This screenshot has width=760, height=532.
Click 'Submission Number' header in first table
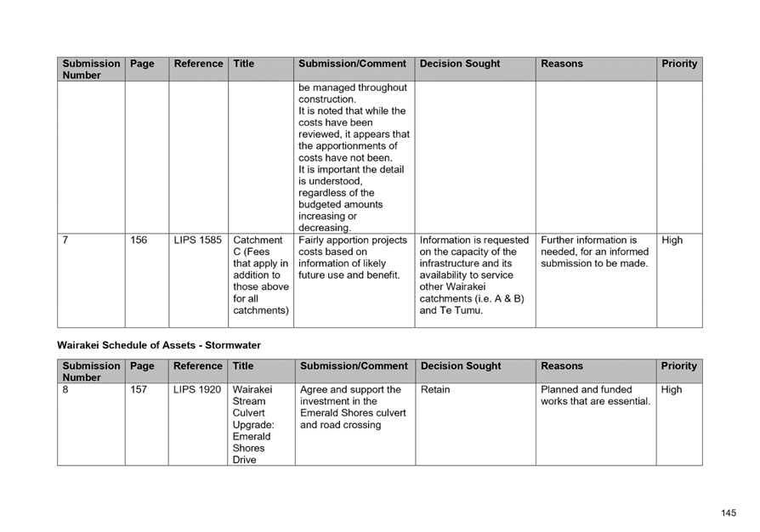(x=91, y=70)
